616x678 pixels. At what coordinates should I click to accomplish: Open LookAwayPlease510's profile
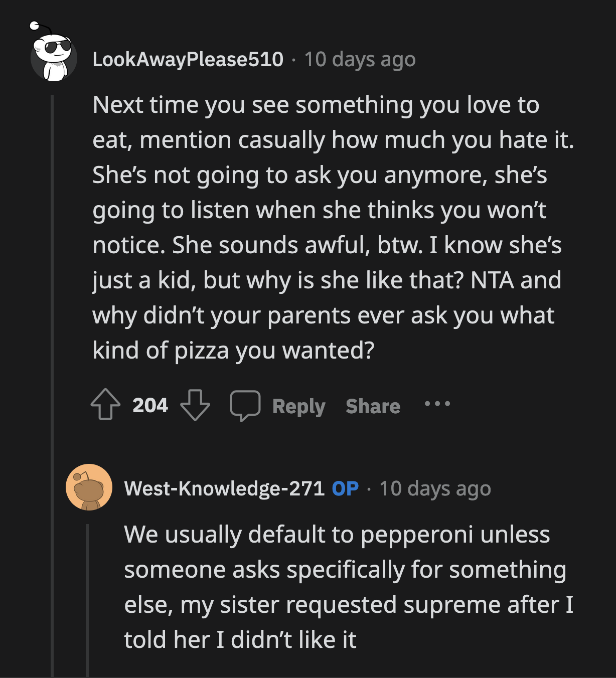[x=190, y=59]
